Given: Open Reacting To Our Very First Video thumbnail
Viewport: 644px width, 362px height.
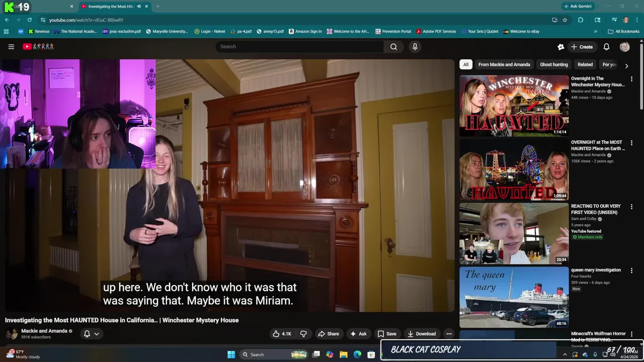Looking at the screenshot, I should [x=514, y=233].
